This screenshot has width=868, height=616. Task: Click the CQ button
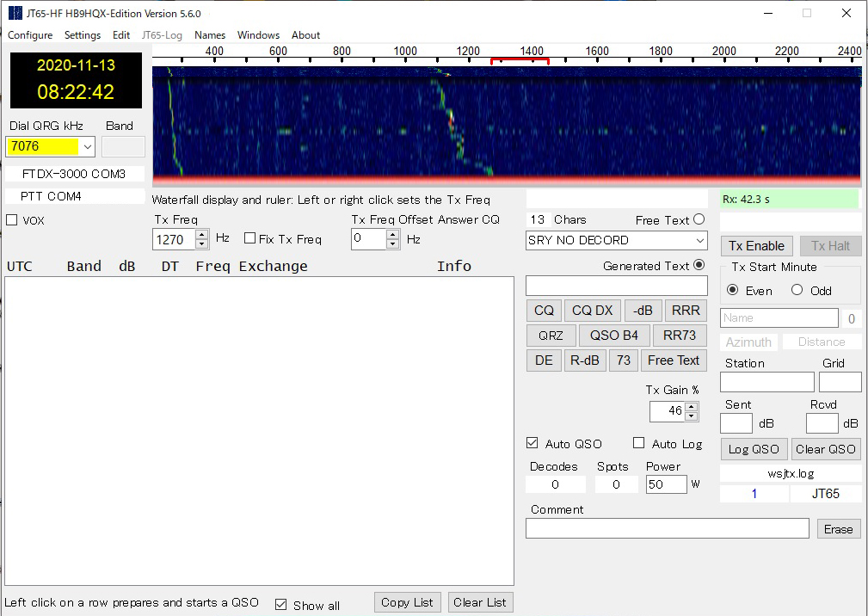click(x=544, y=311)
